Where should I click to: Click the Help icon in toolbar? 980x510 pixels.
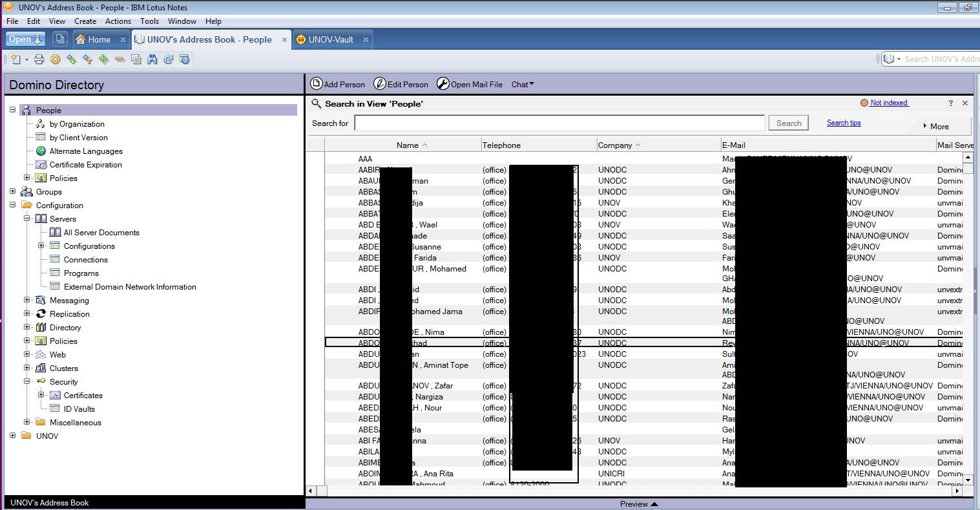[185, 59]
